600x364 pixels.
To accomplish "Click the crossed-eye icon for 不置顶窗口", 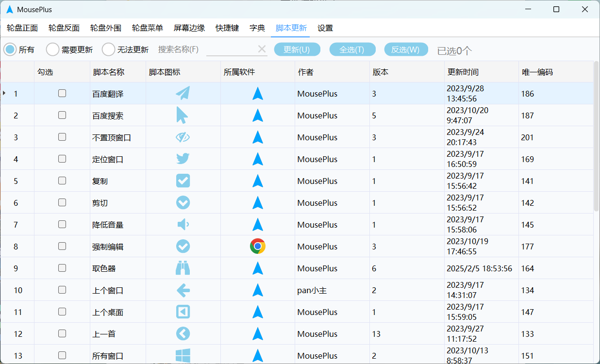I will coord(183,137).
